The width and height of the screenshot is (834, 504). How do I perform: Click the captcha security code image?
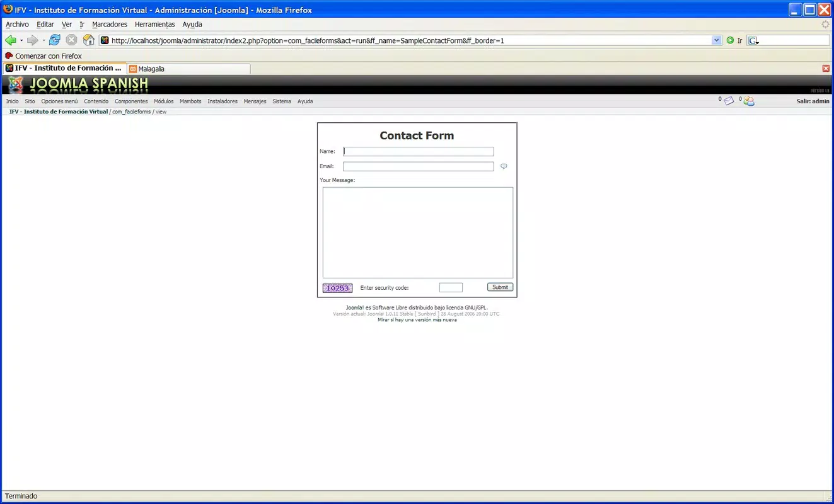coord(337,288)
